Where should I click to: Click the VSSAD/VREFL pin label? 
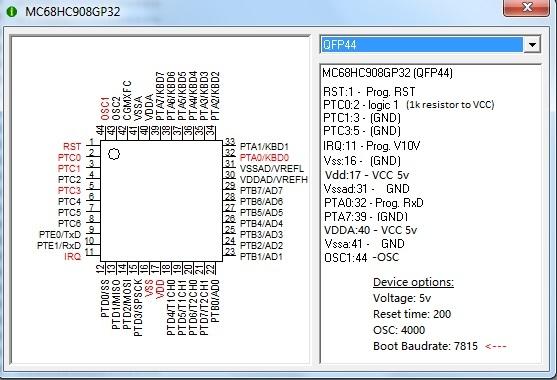click(272, 169)
